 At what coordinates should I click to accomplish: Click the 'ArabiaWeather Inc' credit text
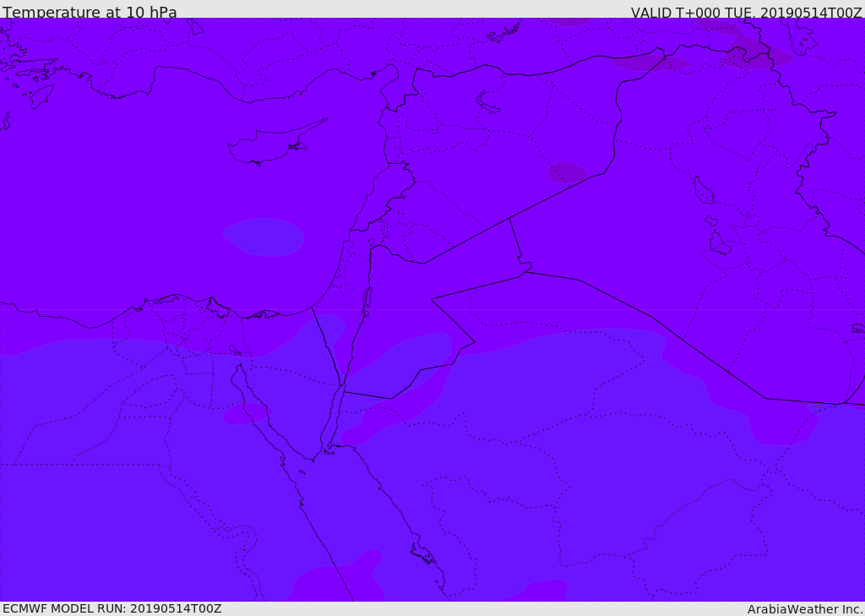point(806,609)
